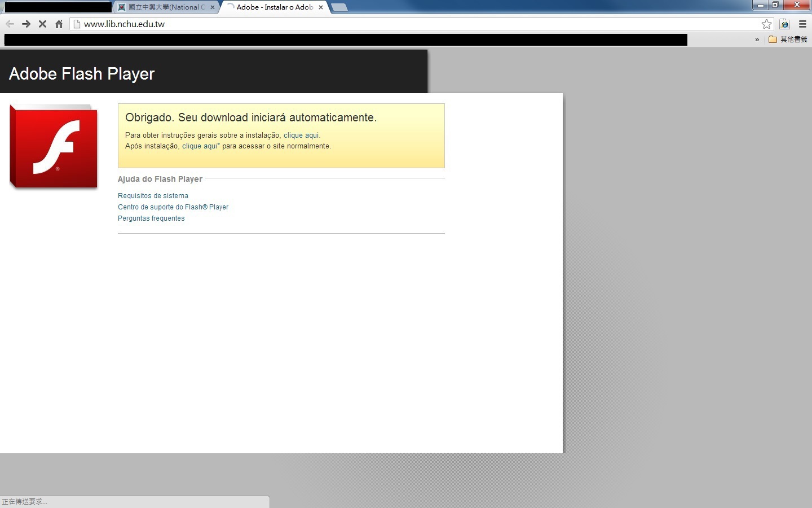Open Centro de suporte do Flash Player link

click(x=173, y=207)
